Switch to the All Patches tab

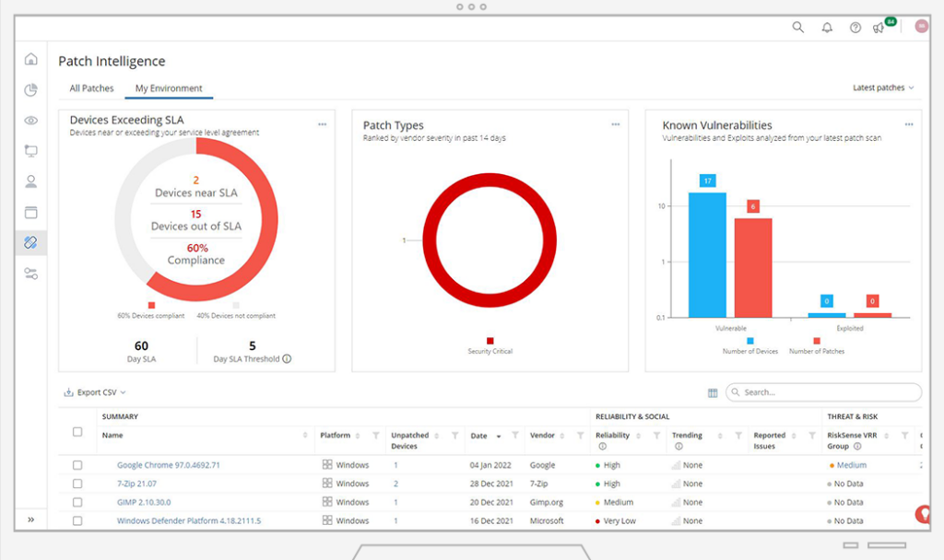[90, 87]
